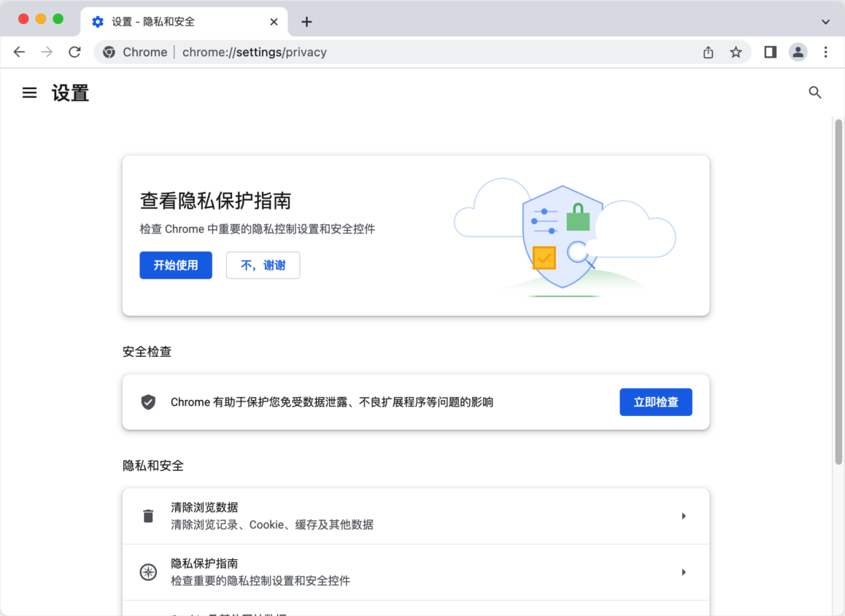845x616 pixels.
Task: Select the 设置 - 隐私和安全 tab
Action: point(184,22)
